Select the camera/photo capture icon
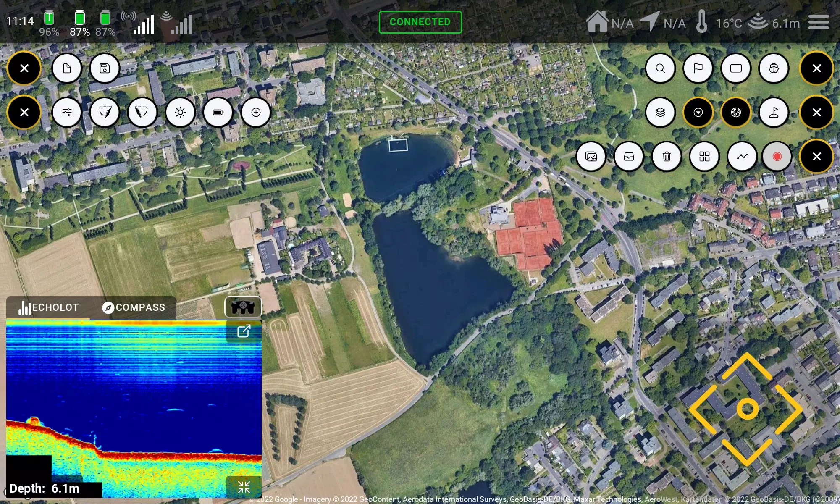The image size is (840, 504). [x=591, y=157]
